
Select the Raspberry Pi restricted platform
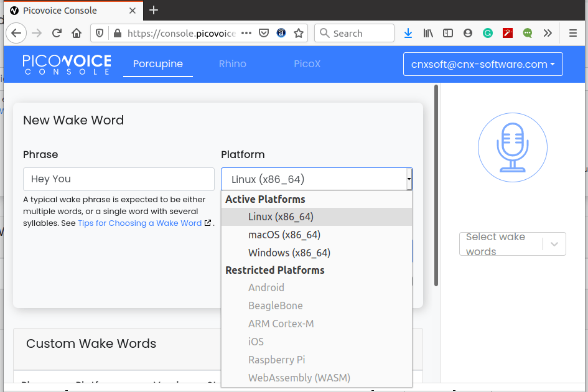pyautogui.click(x=317, y=360)
